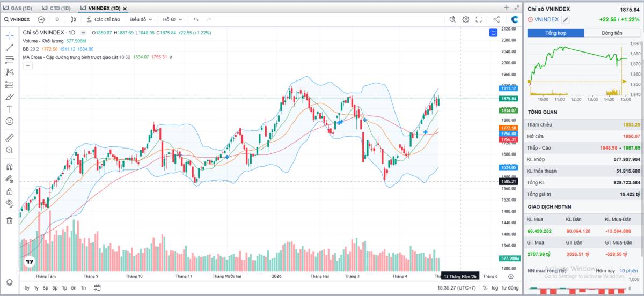Open the Các chỉ báo indicators dialog

[104, 19]
